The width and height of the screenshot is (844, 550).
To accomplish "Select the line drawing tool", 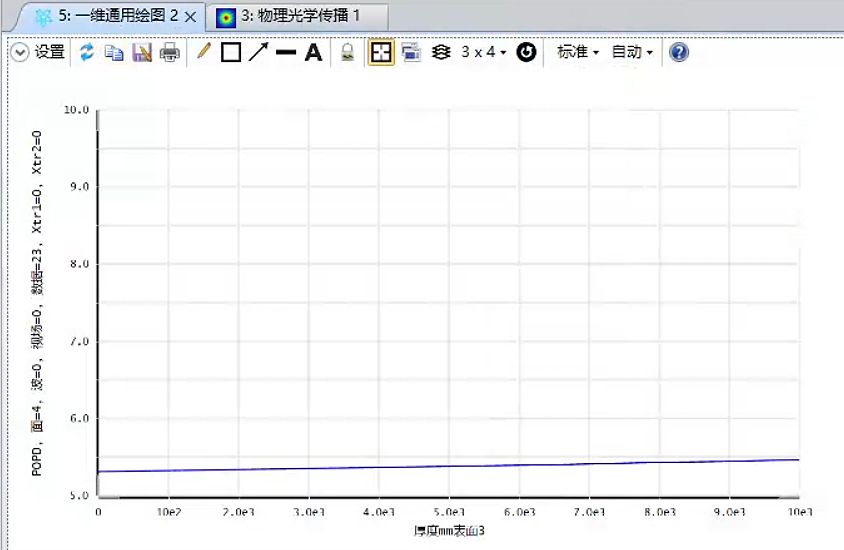I will click(x=286, y=52).
